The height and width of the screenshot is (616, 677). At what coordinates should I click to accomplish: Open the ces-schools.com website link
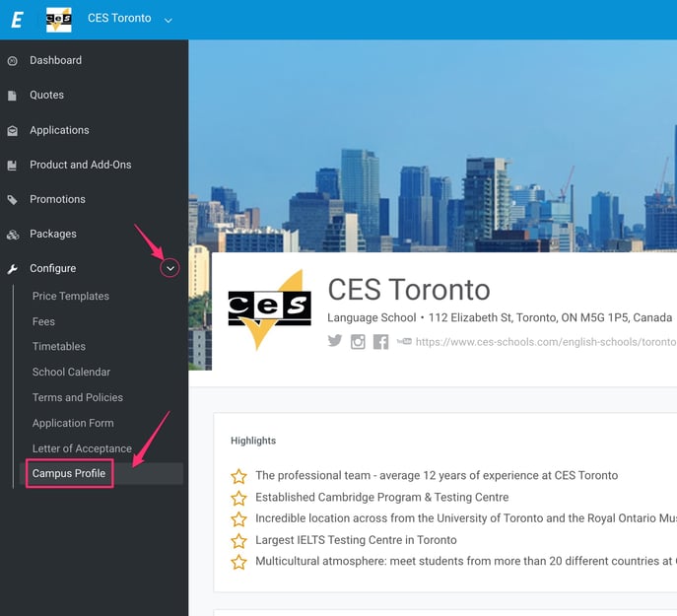click(546, 342)
